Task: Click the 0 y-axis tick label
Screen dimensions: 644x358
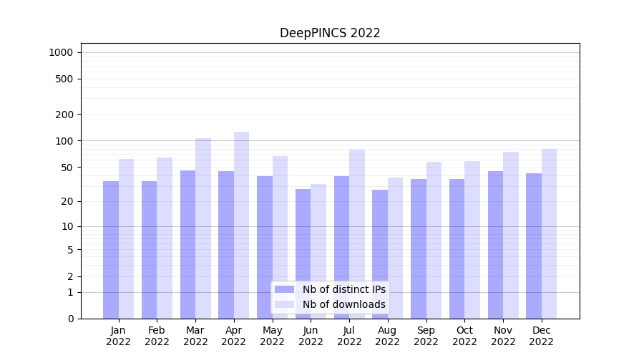Action: 70,319
